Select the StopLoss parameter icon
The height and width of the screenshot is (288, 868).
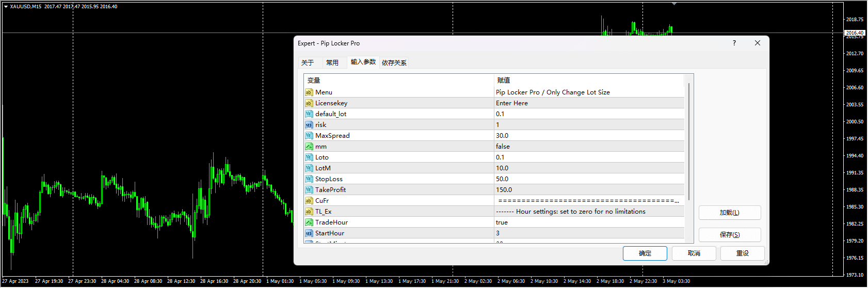coord(309,179)
